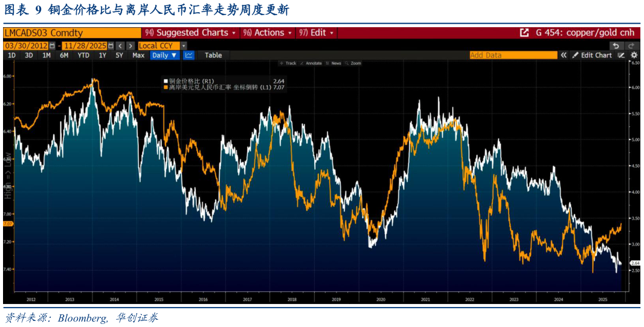The width and height of the screenshot is (644, 327).
Task: Enable the Zoom chart tool
Action: pyautogui.click(x=353, y=63)
